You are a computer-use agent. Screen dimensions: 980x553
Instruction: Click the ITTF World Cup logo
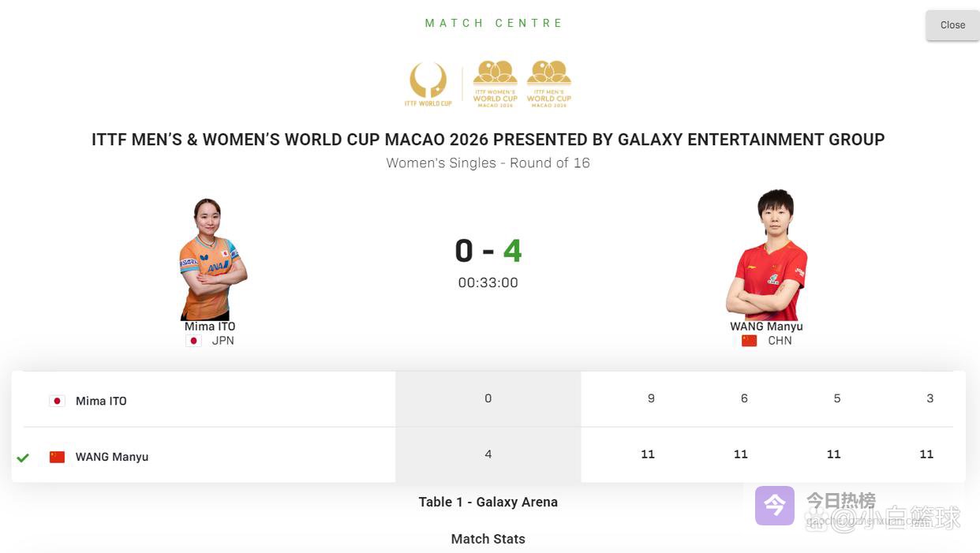click(428, 84)
